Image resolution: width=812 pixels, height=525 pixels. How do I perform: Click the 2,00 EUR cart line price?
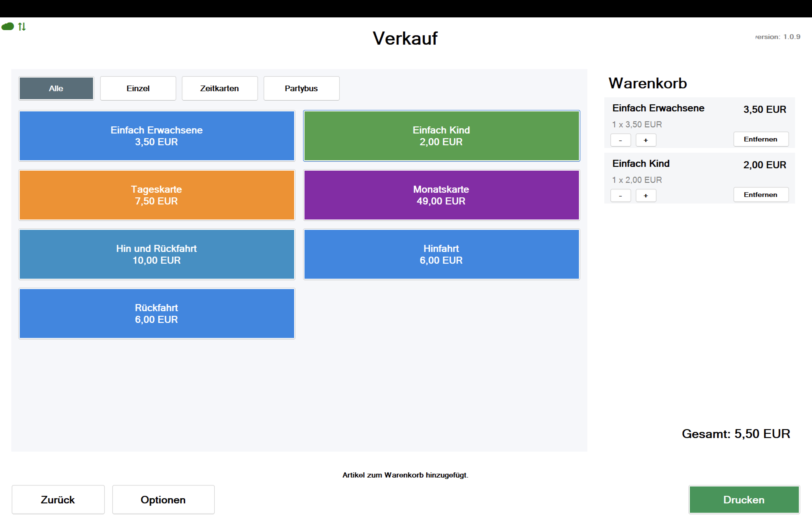[x=765, y=165]
